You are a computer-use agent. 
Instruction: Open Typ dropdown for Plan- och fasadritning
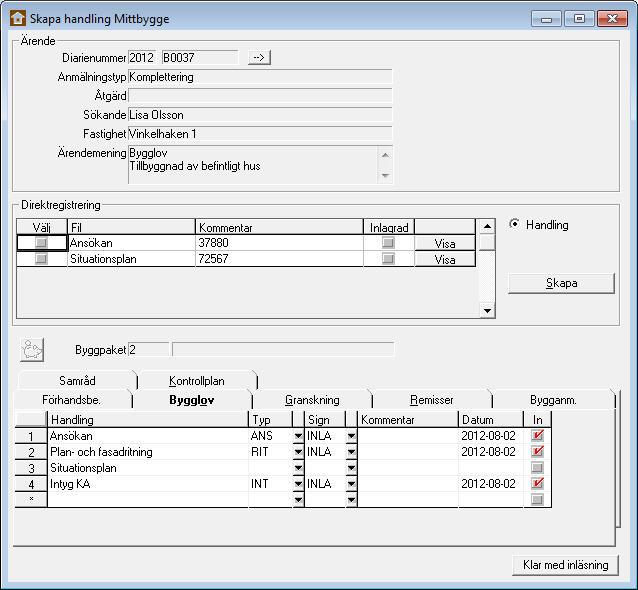click(298, 452)
